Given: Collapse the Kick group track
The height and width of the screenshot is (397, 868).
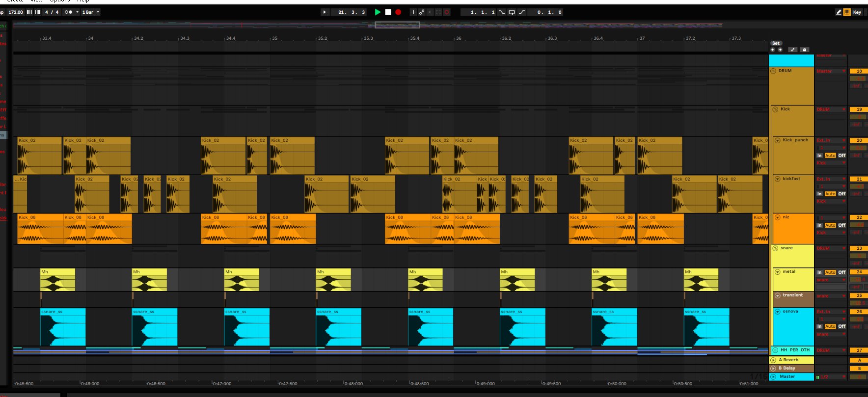Looking at the screenshot, I should [776, 109].
